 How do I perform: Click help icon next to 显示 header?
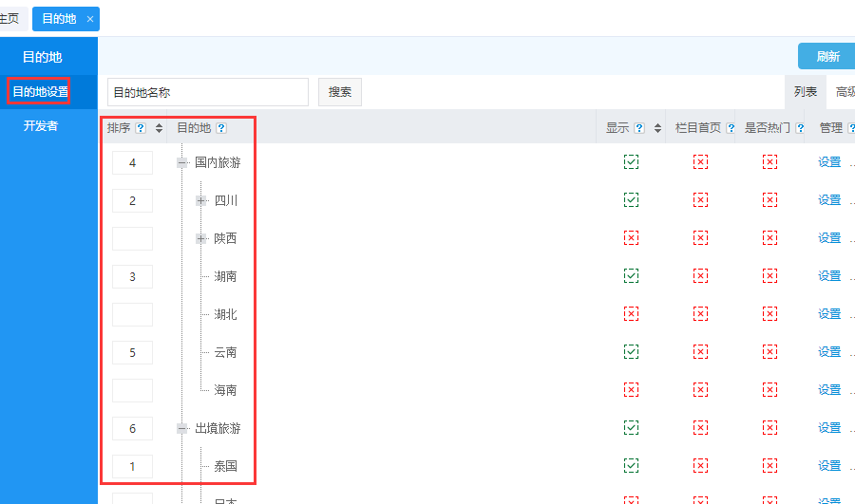(x=639, y=128)
